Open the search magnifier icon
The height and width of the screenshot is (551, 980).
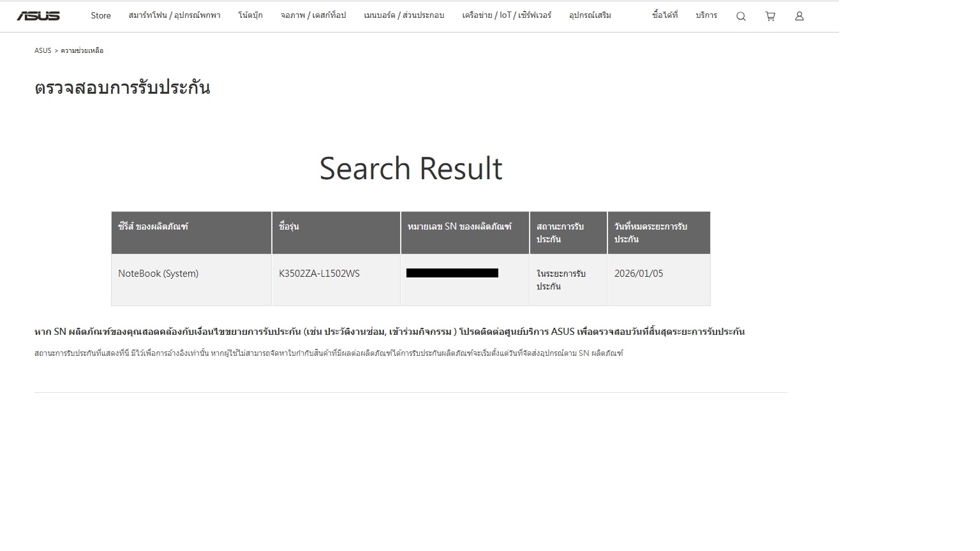[741, 17]
